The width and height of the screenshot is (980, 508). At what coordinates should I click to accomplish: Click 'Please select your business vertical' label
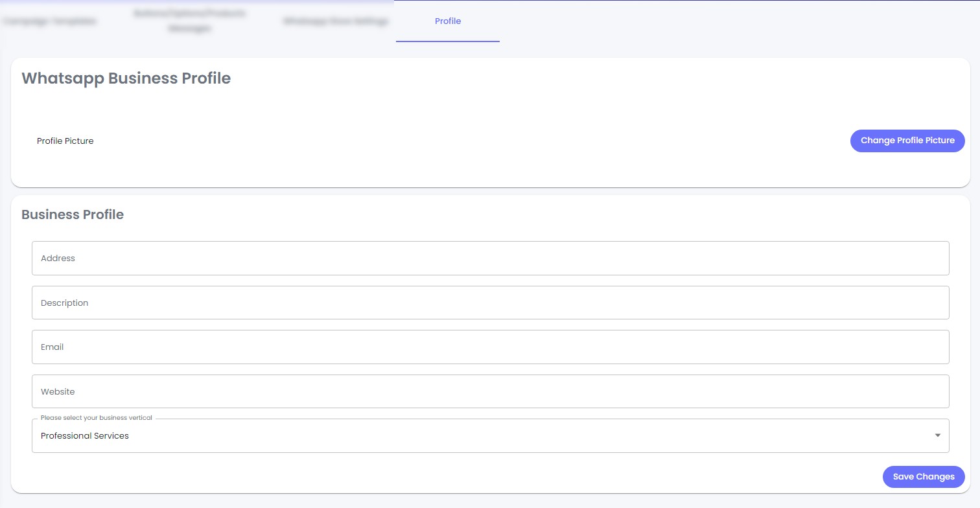[97, 418]
